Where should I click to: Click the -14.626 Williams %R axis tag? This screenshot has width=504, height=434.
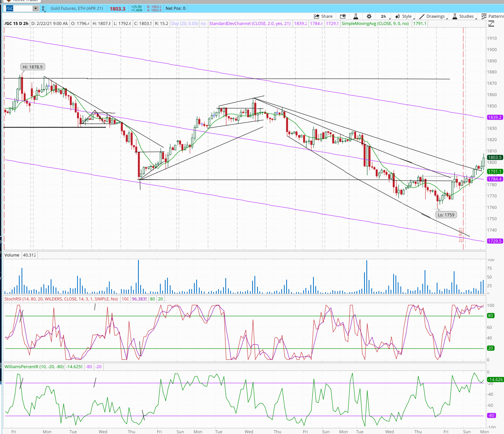(x=495, y=380)
